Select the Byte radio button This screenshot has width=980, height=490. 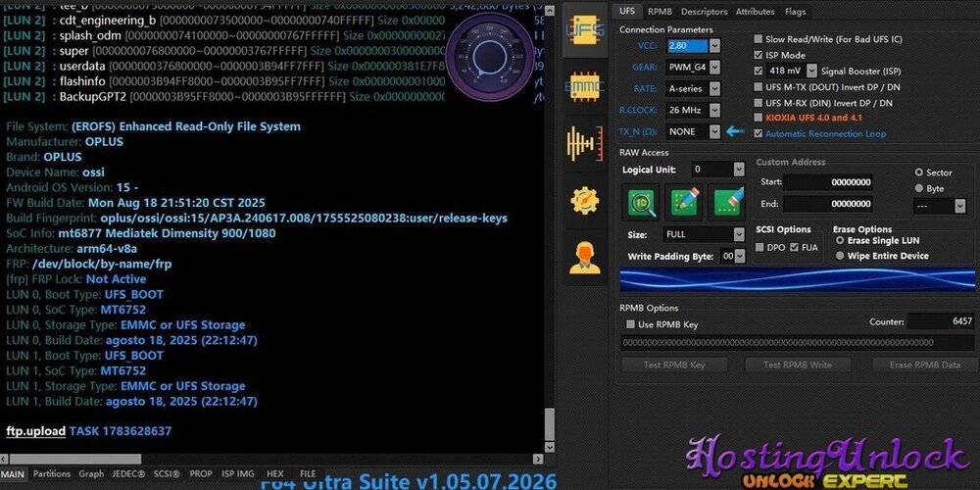(x=919, y=188)
